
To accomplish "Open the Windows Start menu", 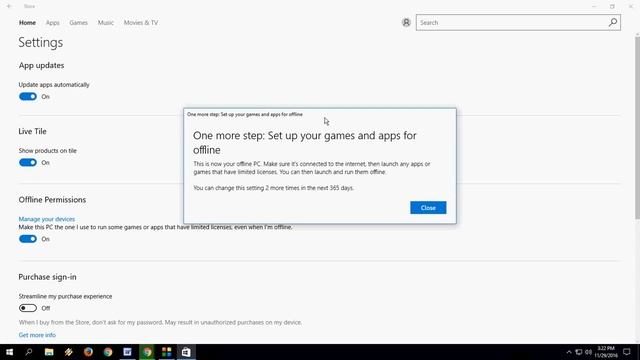I will [x=9, y=352].
